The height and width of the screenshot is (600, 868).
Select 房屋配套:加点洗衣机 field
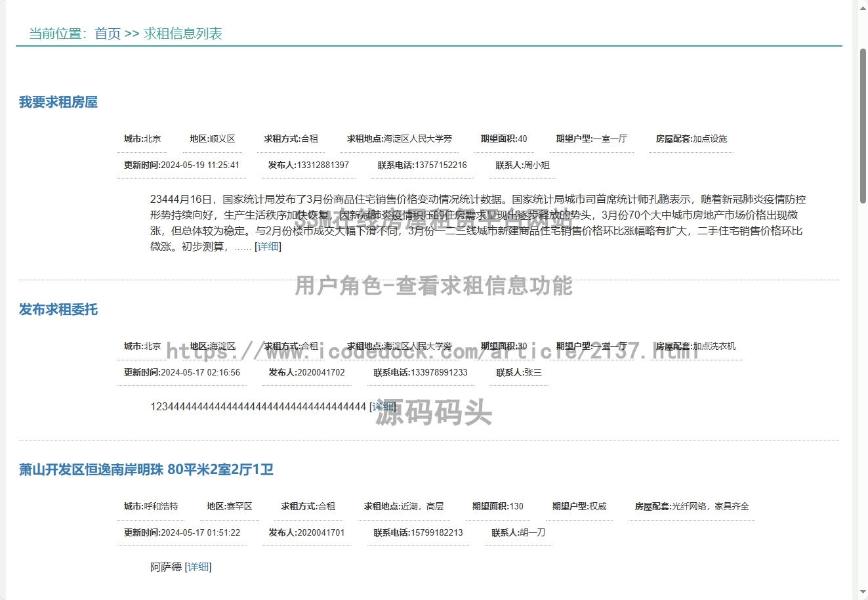click(x=695, y=347)
